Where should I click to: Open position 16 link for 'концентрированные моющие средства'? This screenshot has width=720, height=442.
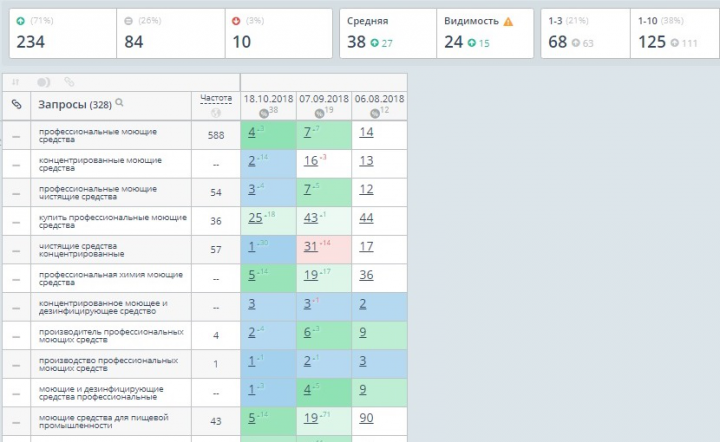point(311,161)
